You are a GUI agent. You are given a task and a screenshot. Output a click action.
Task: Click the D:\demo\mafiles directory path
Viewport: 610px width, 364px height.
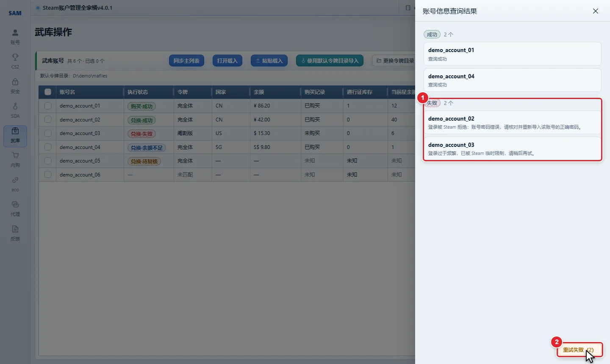pos(90,76)
